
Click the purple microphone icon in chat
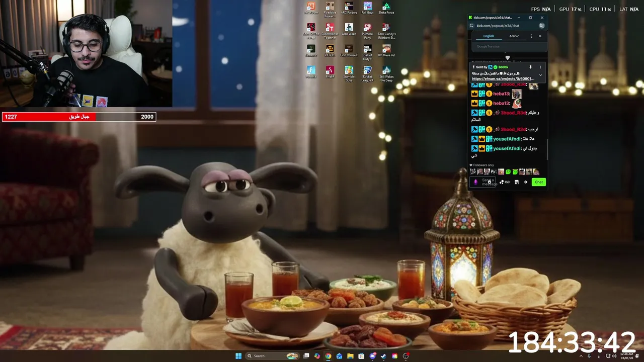pos(475,182)
